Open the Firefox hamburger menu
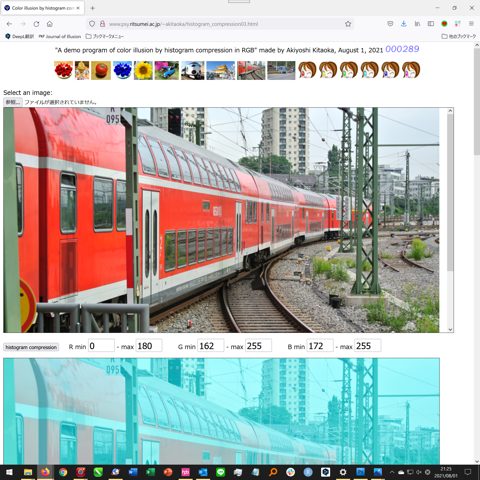The height and width of the screenshot is (480, 480). [471, 24]
